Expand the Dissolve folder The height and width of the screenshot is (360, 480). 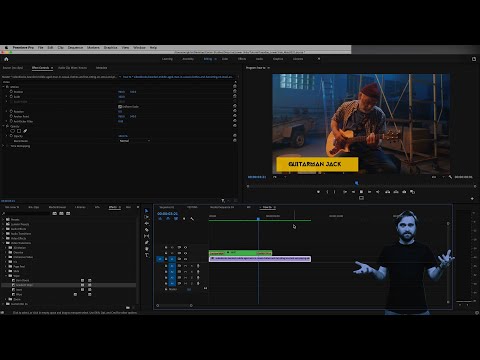click(6, 252)
